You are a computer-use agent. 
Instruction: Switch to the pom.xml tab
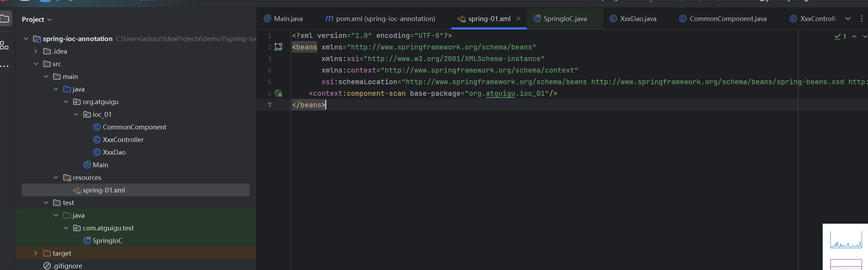point(380,19)
